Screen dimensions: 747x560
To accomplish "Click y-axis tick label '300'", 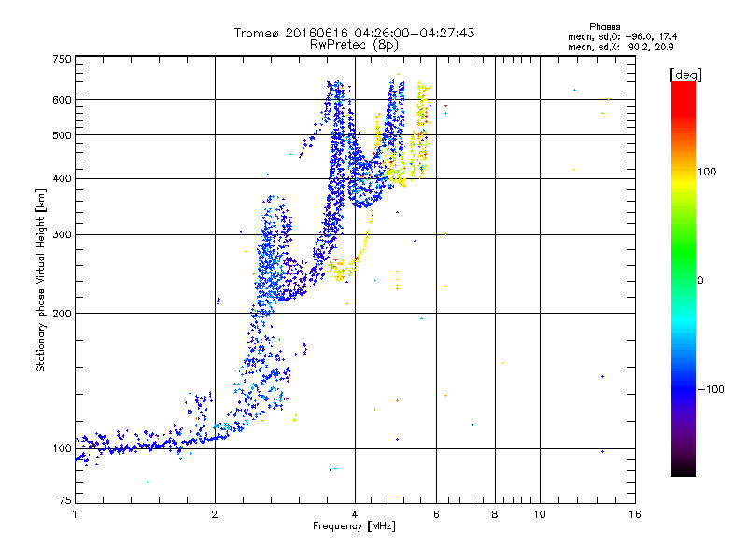I will pos(62,234).
